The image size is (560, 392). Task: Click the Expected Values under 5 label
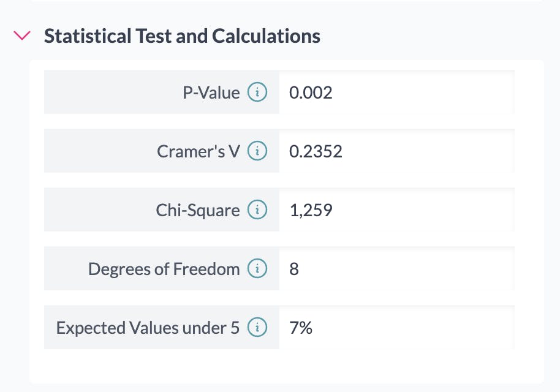pyautogui.click(x=148, y=328)
